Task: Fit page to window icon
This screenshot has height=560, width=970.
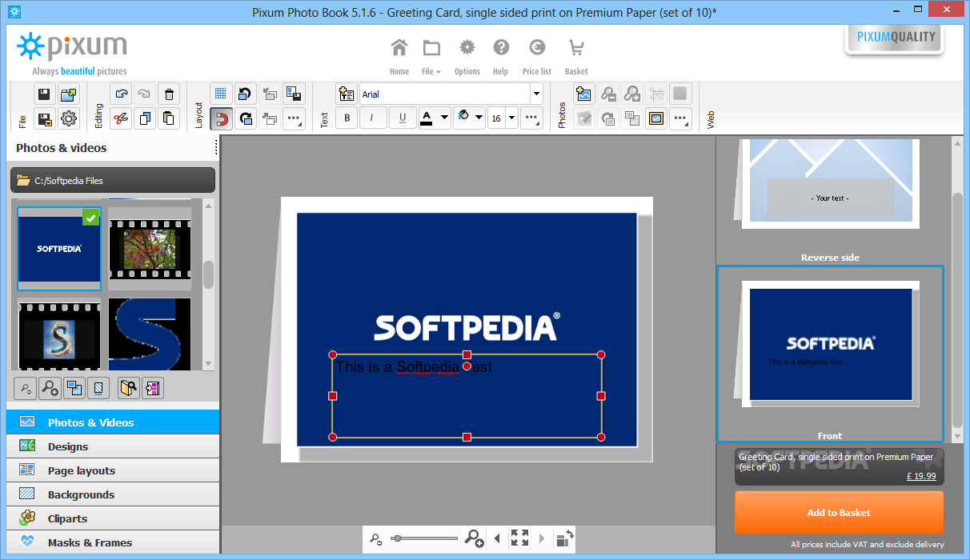Action: (519, 538)
